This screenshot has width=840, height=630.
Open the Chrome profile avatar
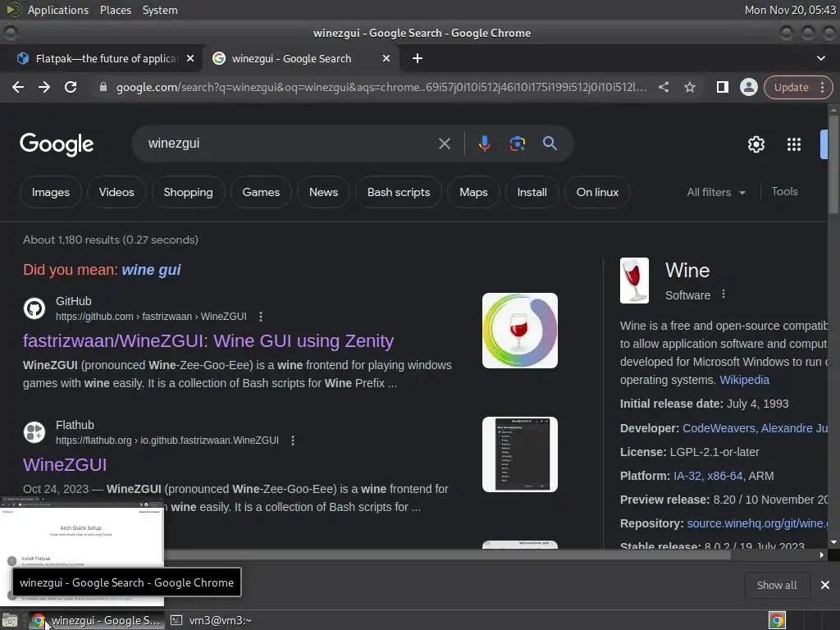click(x=748, y=87)
